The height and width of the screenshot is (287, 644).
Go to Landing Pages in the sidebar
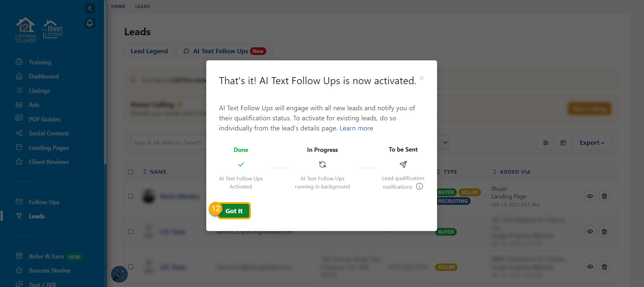(49, 148)
